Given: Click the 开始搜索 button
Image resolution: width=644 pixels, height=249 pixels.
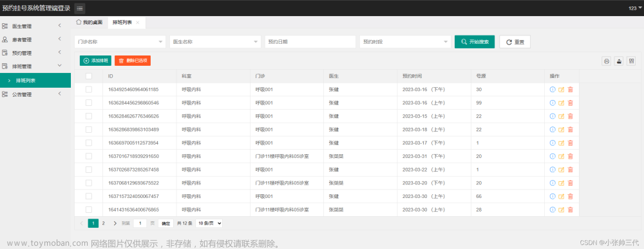Looking at the screenshot, I should [475, 41].
